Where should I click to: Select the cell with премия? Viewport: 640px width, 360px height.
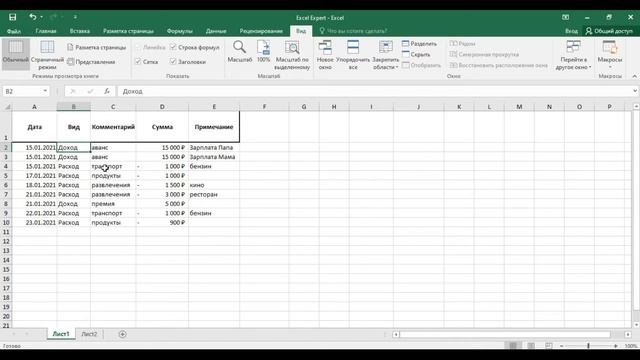[x=113, y=204]
